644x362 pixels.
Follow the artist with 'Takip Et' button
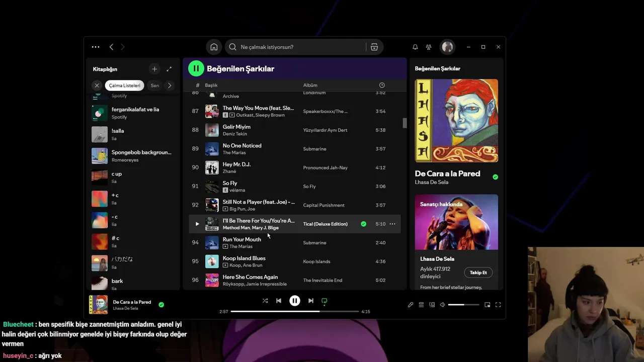[x=478, y=273]
